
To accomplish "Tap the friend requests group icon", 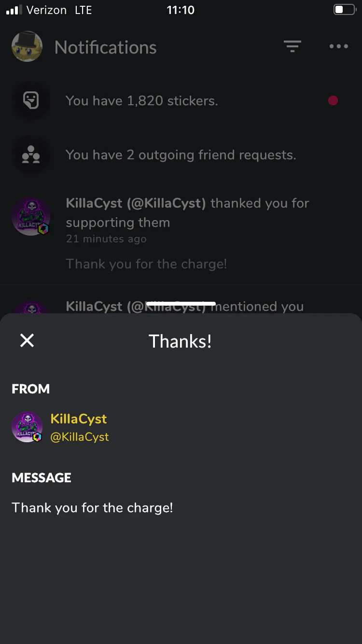I will click(x=31, y=154).
